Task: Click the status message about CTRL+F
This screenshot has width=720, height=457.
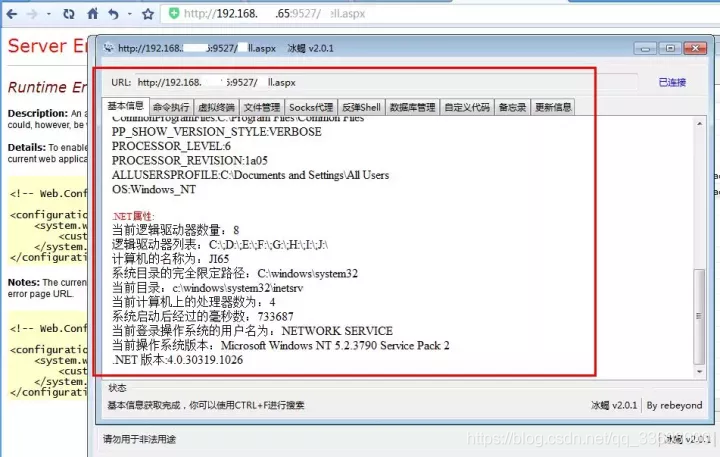Action: 206,406
